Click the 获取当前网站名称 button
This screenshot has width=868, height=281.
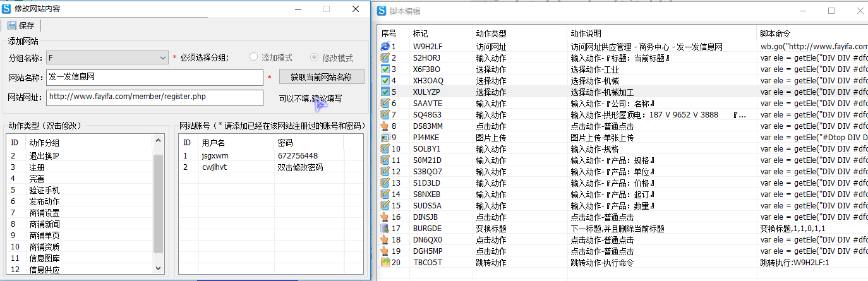click(x=323, y=77)
